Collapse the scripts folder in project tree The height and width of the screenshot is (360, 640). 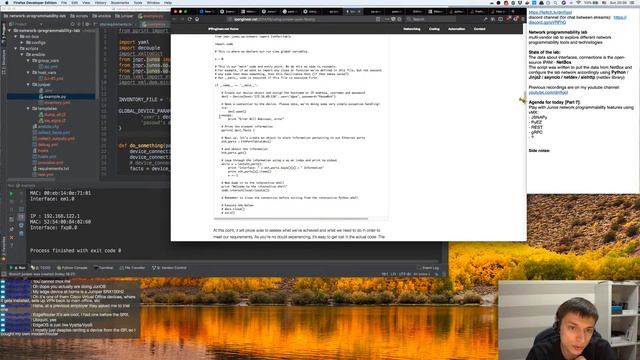coord(16,49)
